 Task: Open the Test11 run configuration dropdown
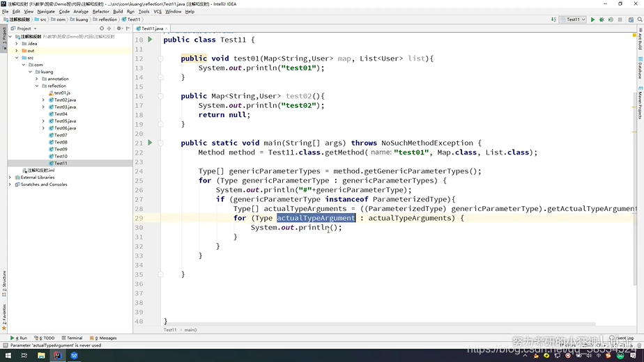click(574, 19)
